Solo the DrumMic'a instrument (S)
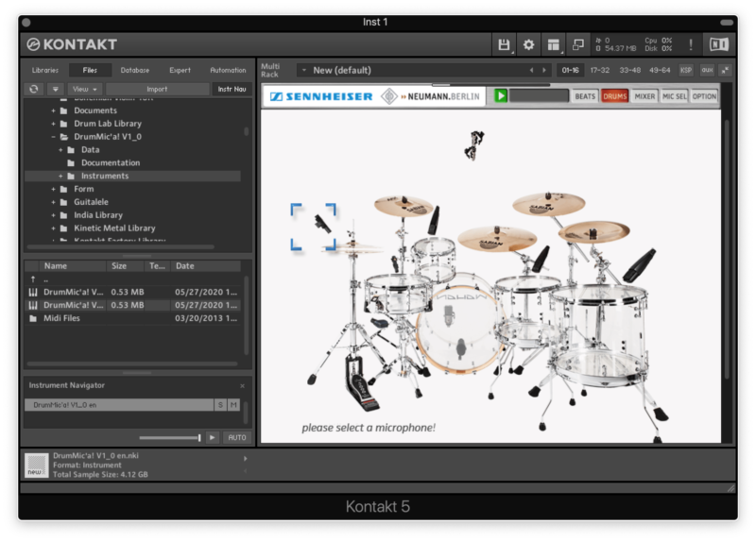The width and height of the screenshot is (756, 541). coord(220,405)
